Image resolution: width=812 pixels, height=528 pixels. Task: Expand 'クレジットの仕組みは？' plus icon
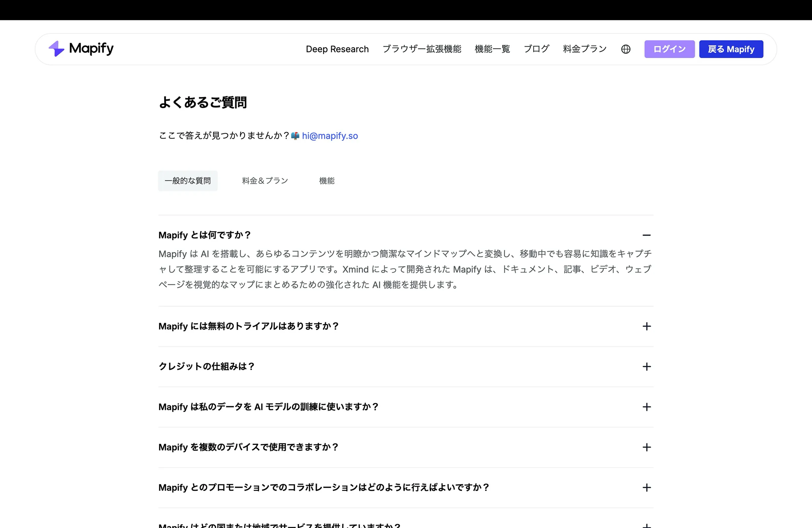pyautogui.click(x=647, y=367)
